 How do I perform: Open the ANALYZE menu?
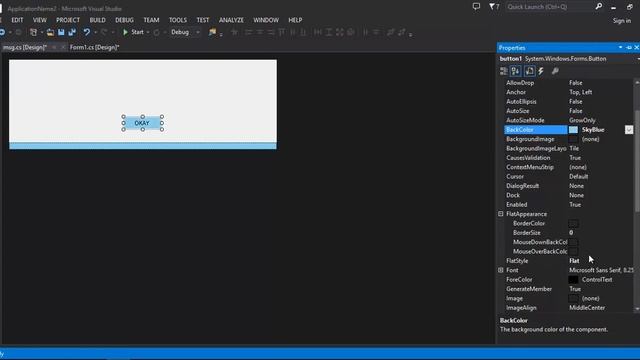point(231,20)
